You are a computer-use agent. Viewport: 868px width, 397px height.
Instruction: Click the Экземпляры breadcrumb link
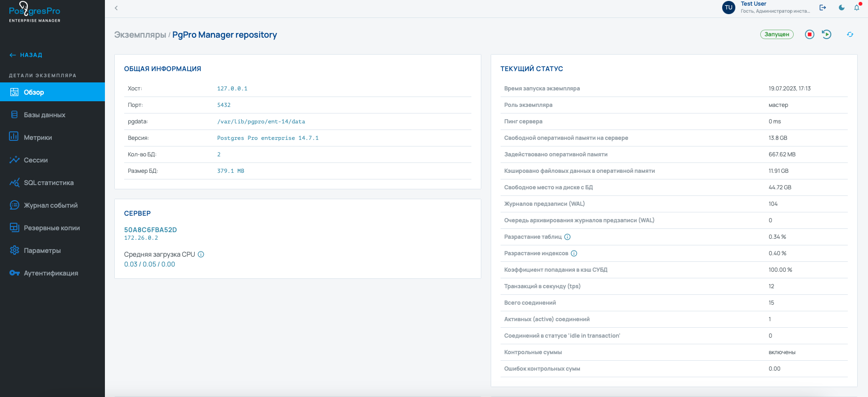[140, 35]
